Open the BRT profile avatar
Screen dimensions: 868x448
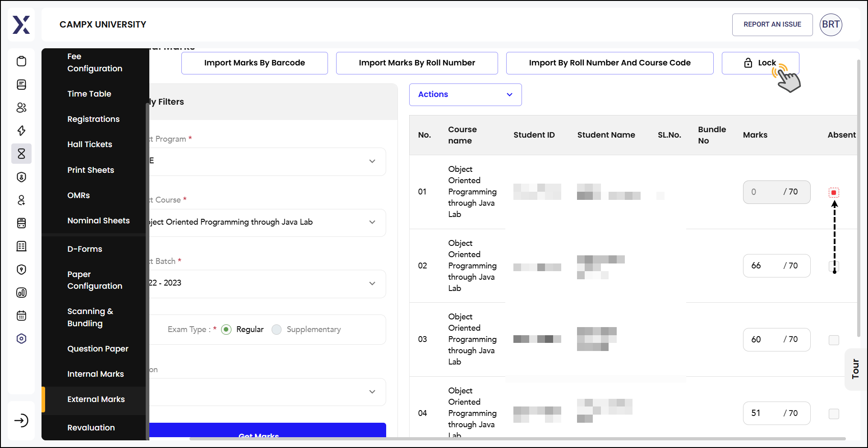[831, 24]
